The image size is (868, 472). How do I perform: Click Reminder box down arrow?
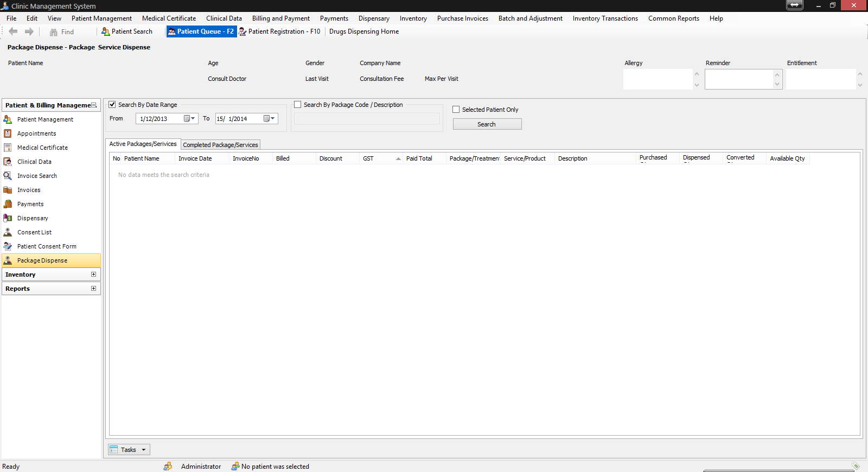point(777,84)
